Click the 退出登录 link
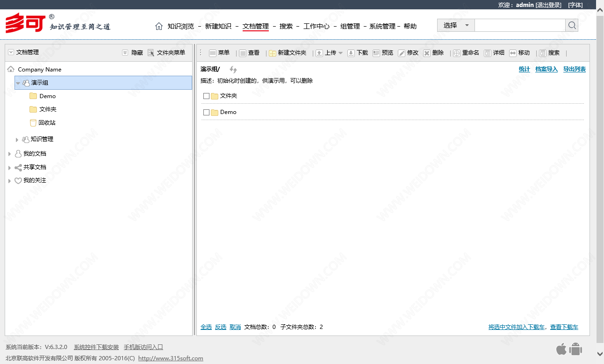This screenshot has width=604, height=364. 548,5
